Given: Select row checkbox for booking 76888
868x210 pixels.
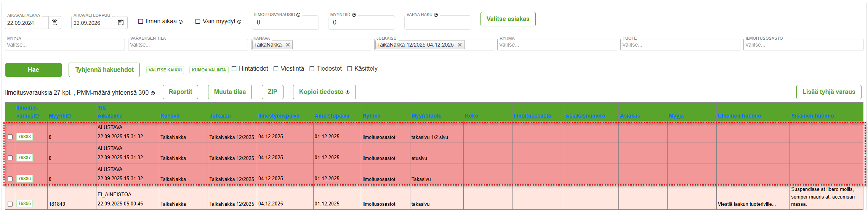Looking at the screenshot, I should (x=10, y=137).
